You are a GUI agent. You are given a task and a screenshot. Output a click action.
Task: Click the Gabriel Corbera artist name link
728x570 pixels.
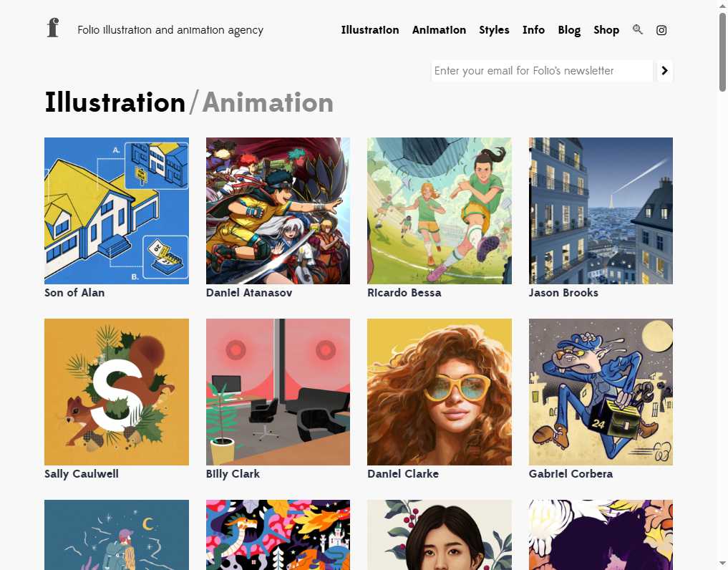571,474
